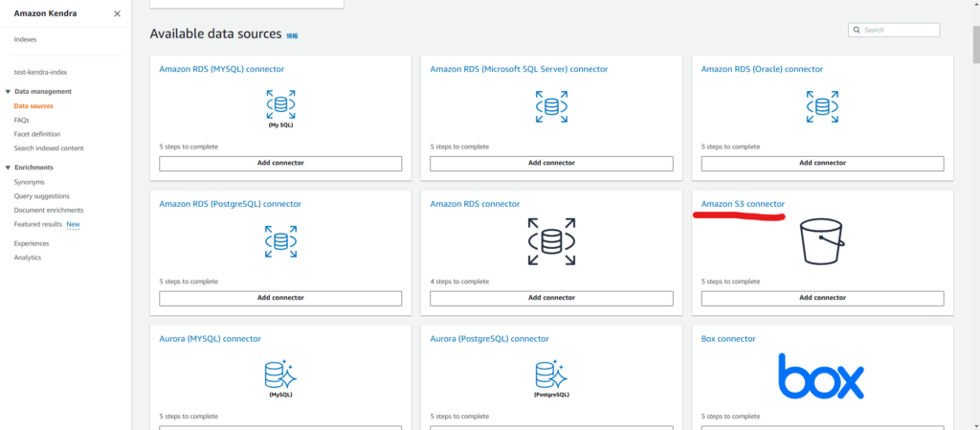The height and width of the screenshot is (430, 980).
Task: Click the Box logo
Action: (821, 376)
